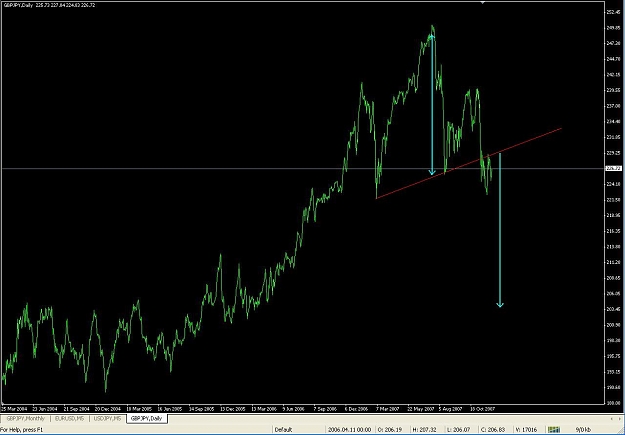Click the C: 206.83 close value

click(493, 430)
